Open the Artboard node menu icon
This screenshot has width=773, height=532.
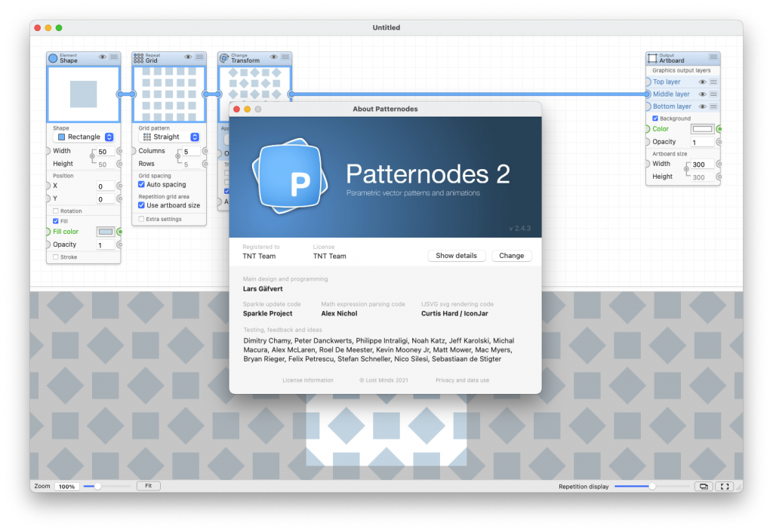pyautogui.click(x=713, y=57)
